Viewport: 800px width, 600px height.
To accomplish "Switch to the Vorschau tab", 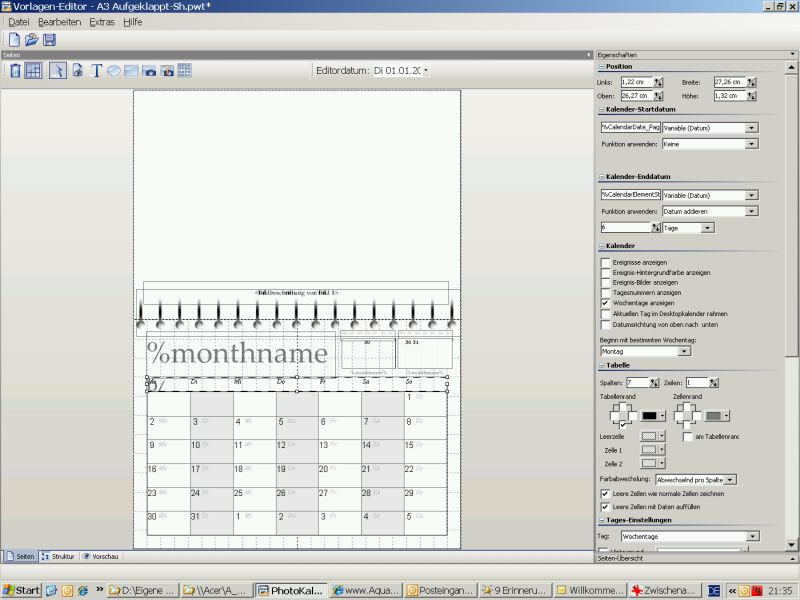I will point(100,556).
